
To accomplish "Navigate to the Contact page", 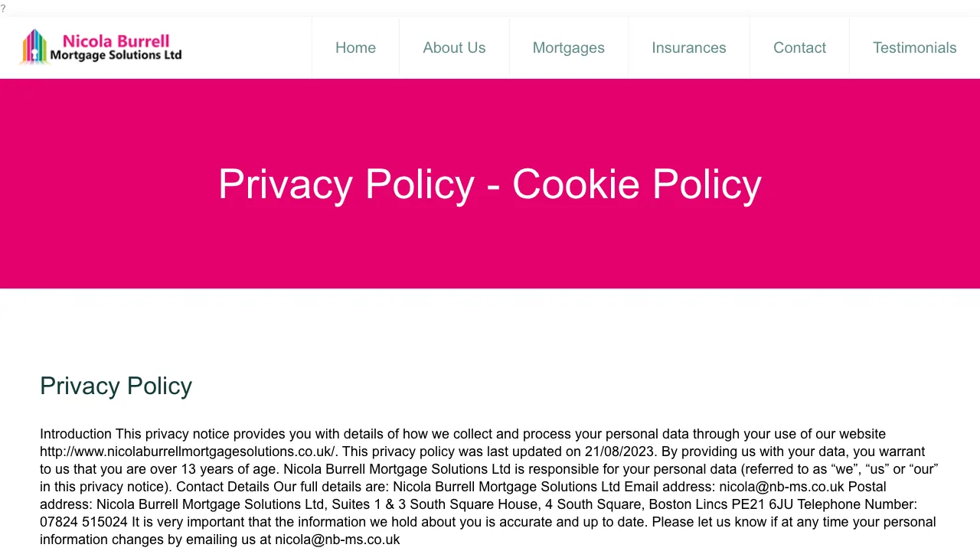I will 799,47.
